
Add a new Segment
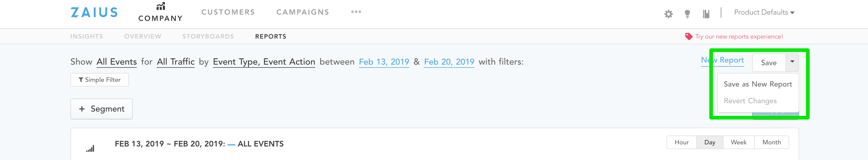coord(102,109)
